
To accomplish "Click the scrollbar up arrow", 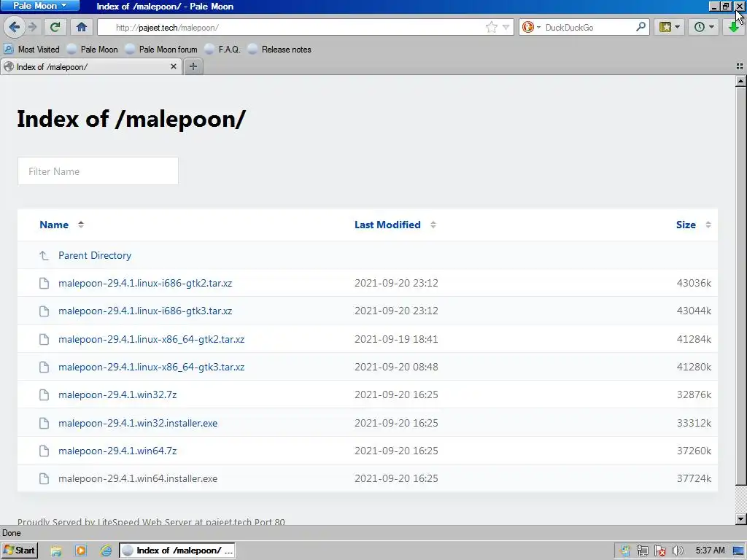I will tap(740, 81).
